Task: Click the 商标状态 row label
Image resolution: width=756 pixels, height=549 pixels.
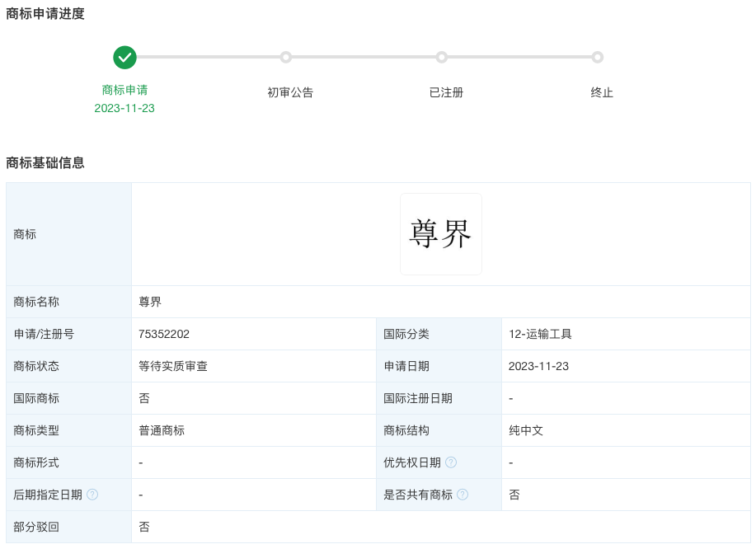Action: pyautogui.click(x=36, y=366)
